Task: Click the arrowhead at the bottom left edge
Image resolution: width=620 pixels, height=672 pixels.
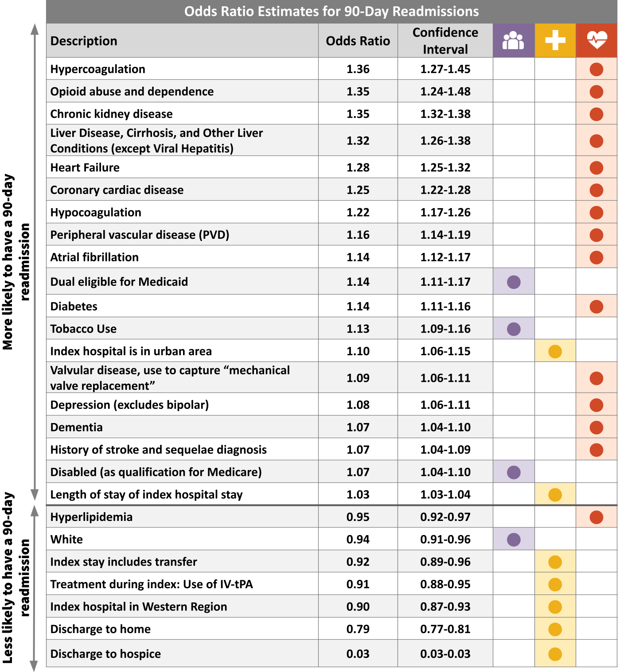Action: (34, 664)
